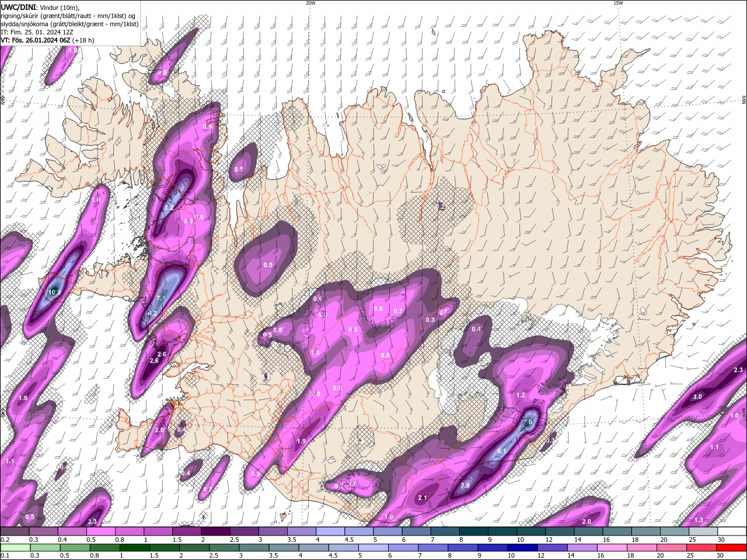Click the 8.2 precipitation value on the map
747x560 pixels.
point(169,207)
